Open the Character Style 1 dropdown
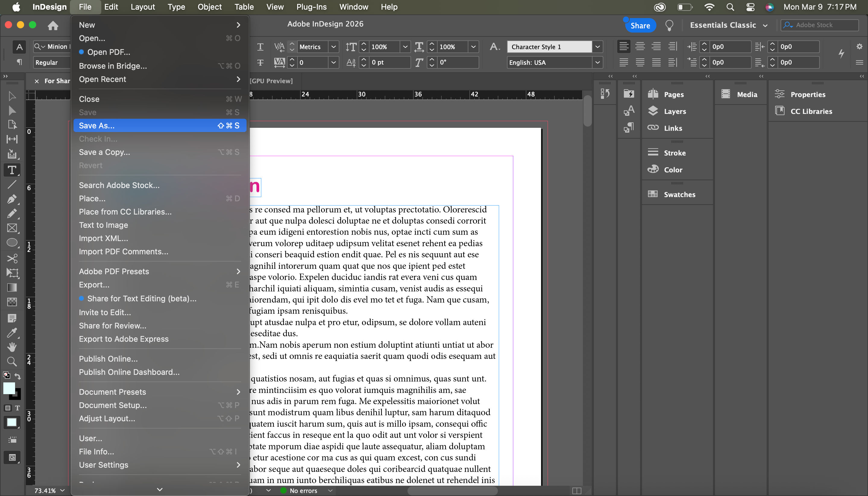Screen dimensions: 868x496 point(597,47)
